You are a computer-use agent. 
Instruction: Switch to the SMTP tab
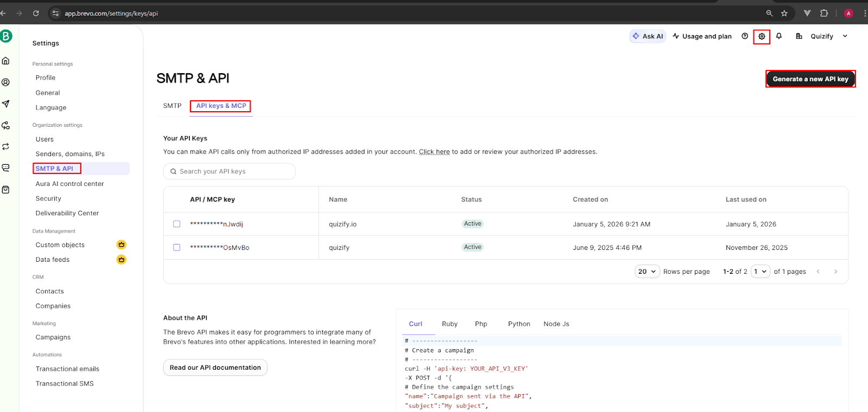click(x=173, y=106)
